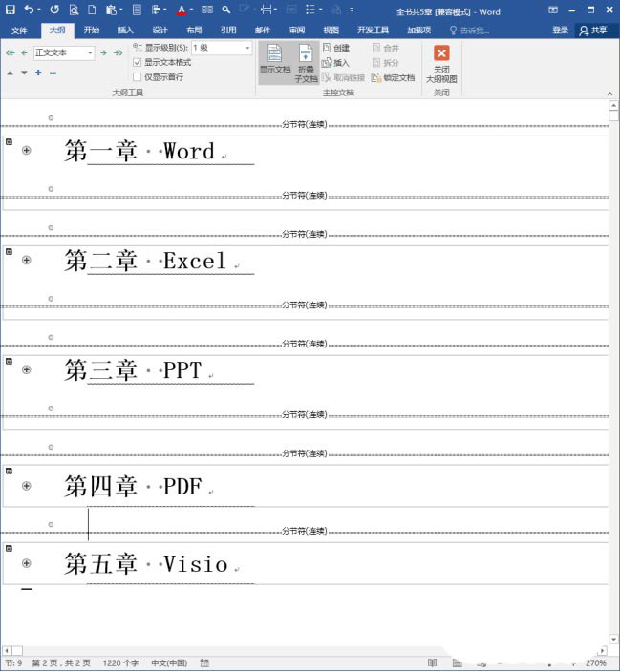Switch to the 审阅 review tab
620x672 pixels.
(x=297, y=30)
